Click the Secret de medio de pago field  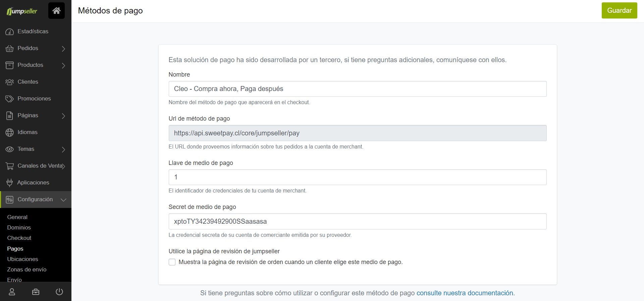[x=358, y=221]
